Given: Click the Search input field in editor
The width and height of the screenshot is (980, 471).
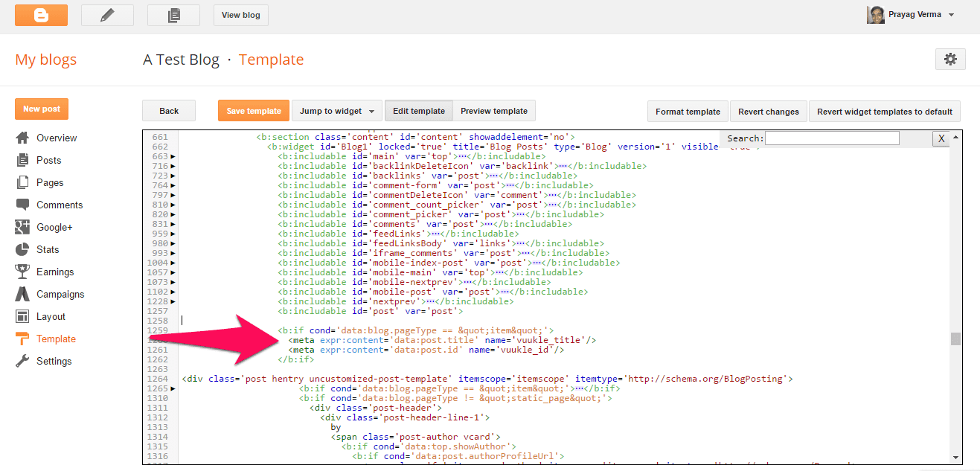Looking at the screenshot, I should coord(831,138).
